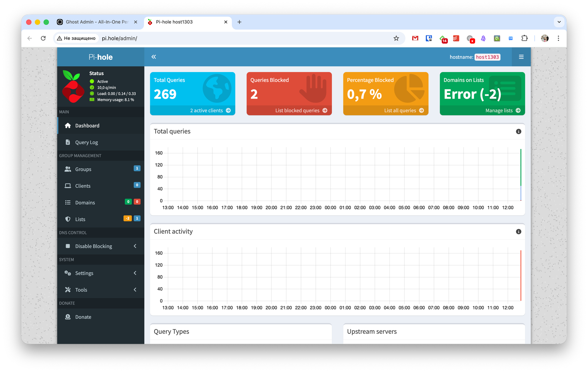Open the Lists sidebar item
Screen dimensions: 588x372
(80, 219)
